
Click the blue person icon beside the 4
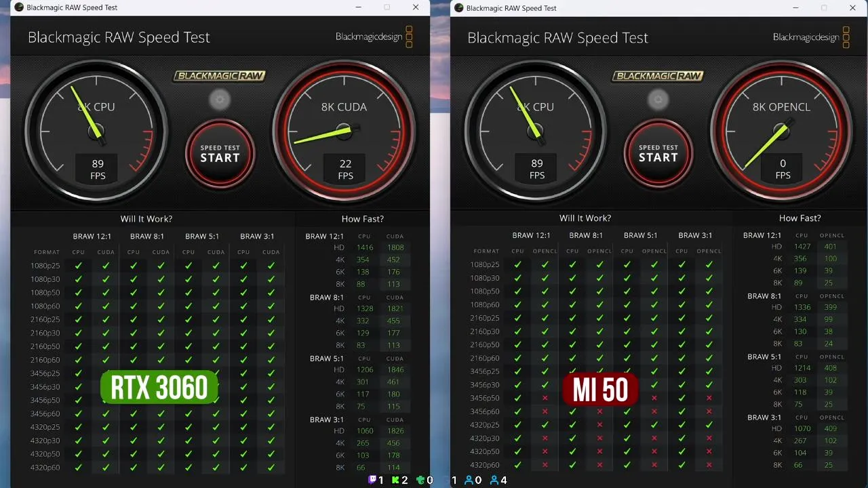pyautogui.click(x=494, y=480)
